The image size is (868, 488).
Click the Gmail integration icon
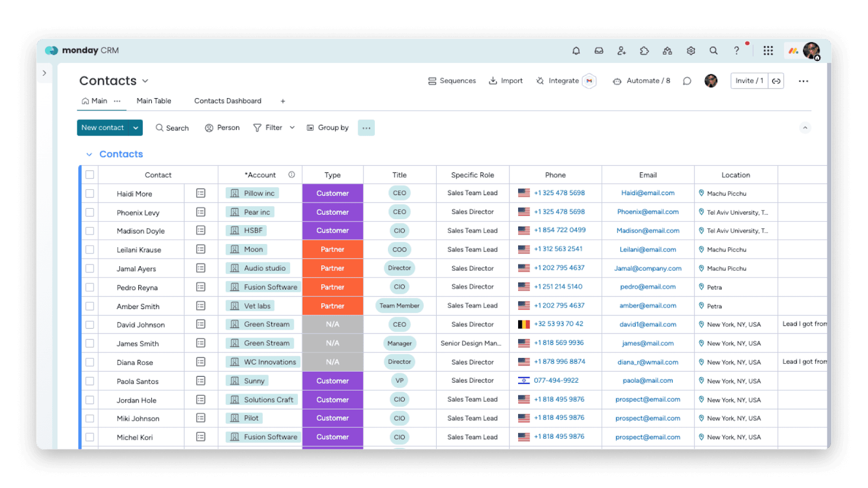pos(589,81)
